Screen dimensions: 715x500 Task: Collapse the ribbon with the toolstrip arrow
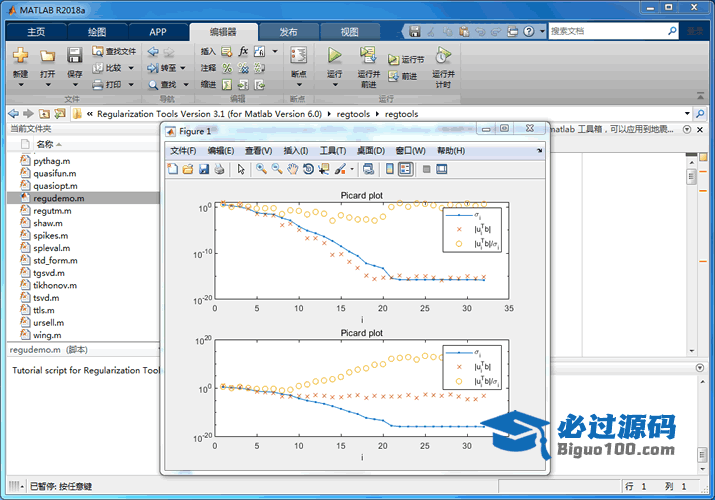(x=700, y=95)
